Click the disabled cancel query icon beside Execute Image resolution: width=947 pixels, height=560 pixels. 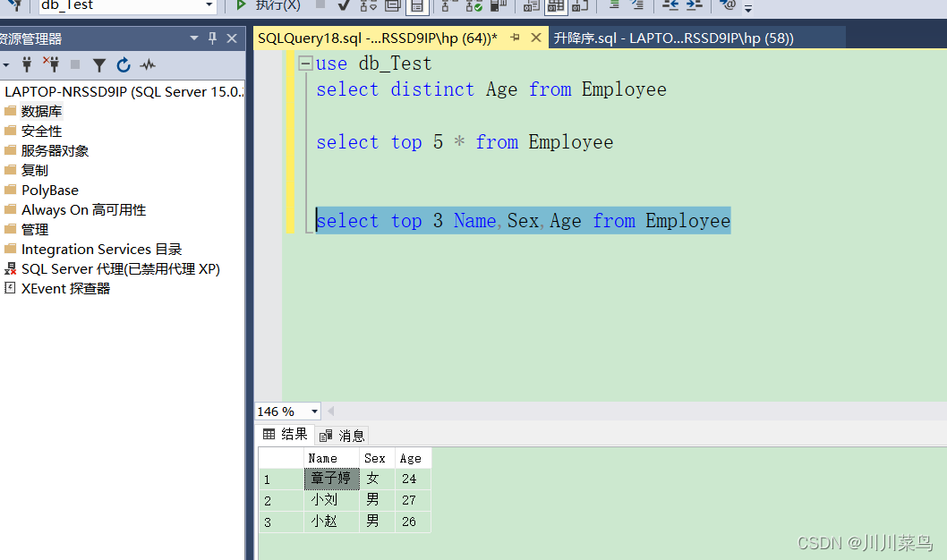tap(320, 4)
